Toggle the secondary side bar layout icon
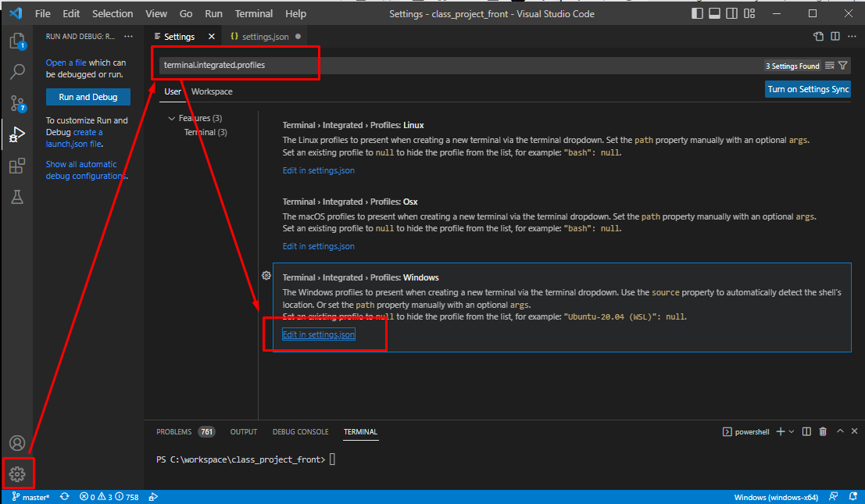The image size is (865, 504). click(x=731, y=13)
